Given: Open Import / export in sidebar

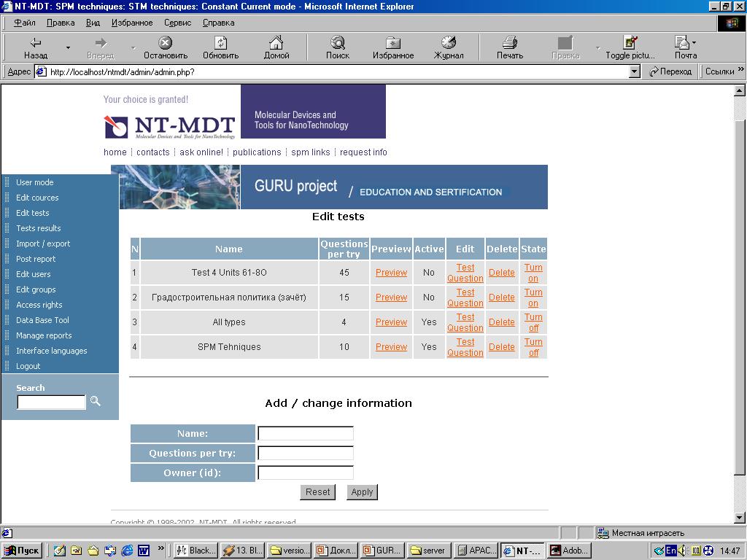Looking at the screenshot, I should pos(43,244).
